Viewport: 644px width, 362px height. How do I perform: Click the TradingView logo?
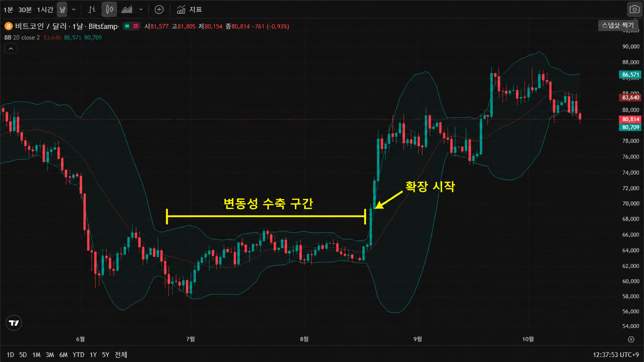14,323
